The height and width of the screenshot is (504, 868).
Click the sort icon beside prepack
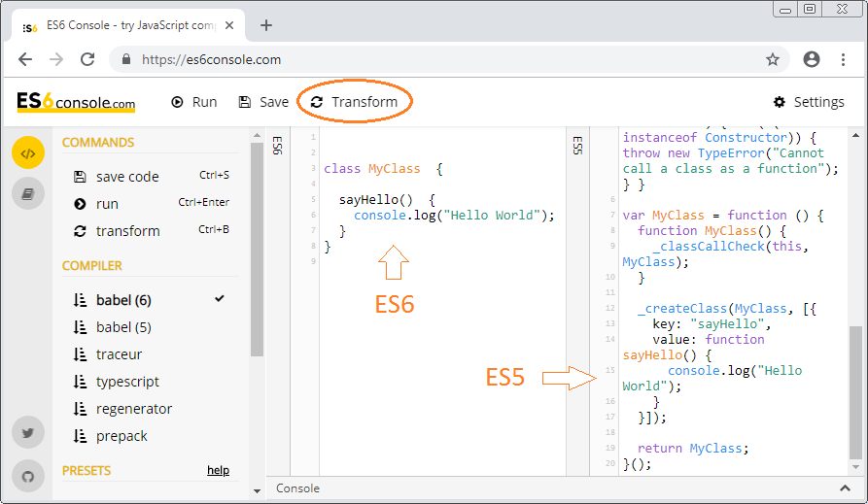tap(80, 436)
